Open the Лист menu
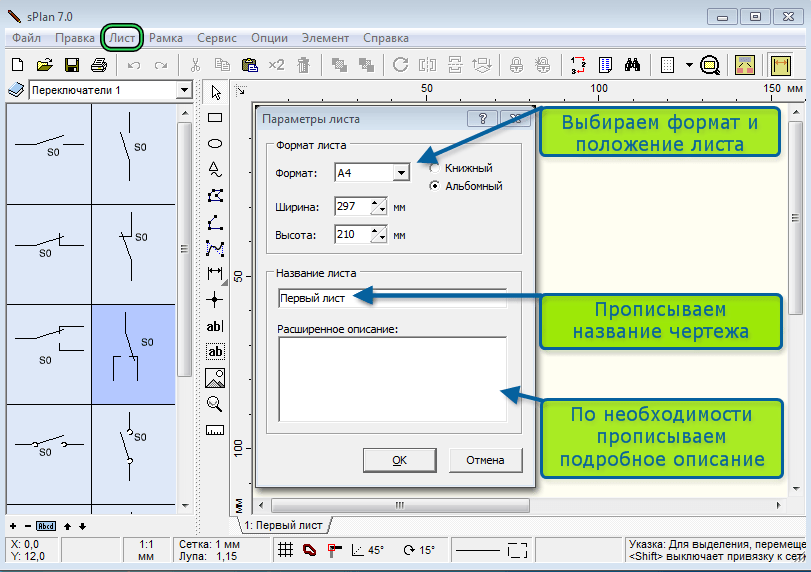 pos(122,38)
